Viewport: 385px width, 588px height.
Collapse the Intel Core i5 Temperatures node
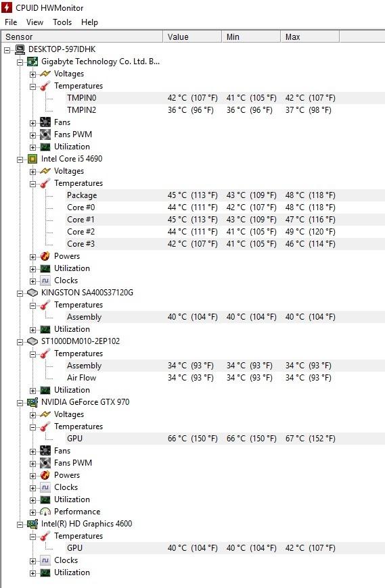click(x=32, y=184)
